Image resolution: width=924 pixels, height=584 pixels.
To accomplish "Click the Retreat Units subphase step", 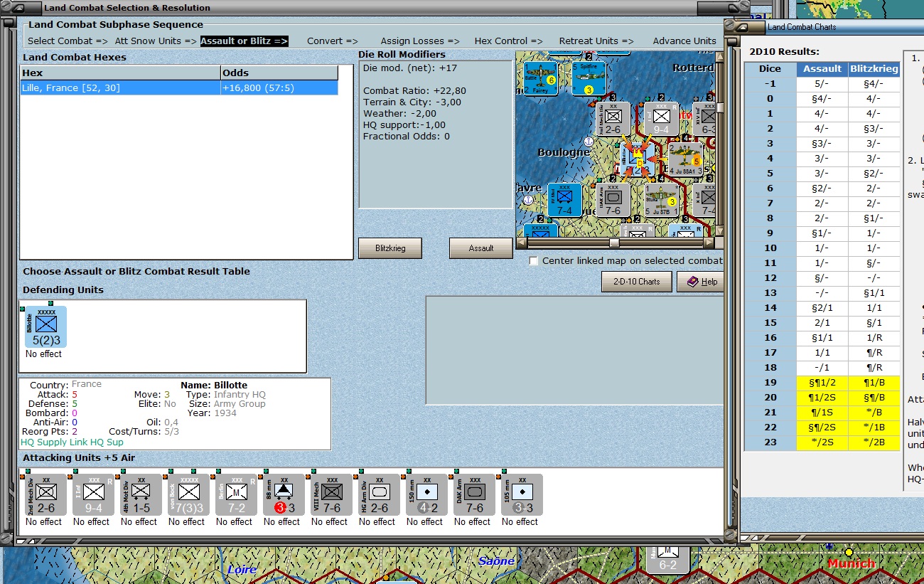I will (x=596, y=41).
